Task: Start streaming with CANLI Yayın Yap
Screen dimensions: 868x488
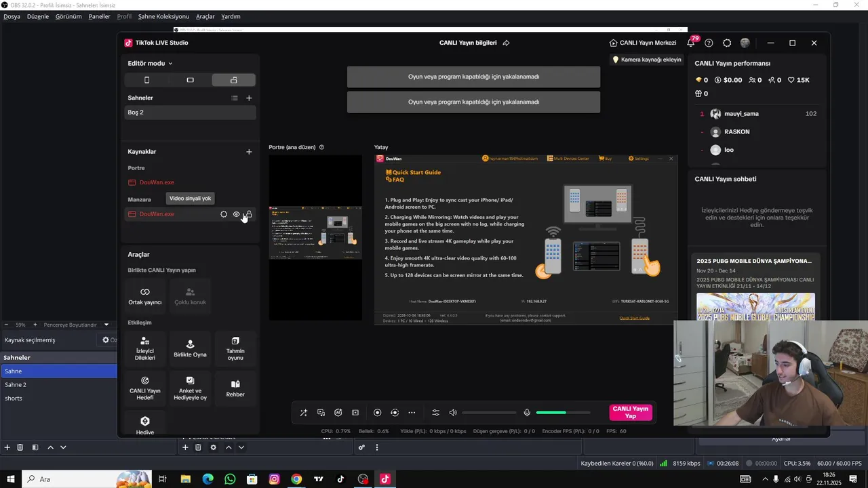Action: (631, 413)
